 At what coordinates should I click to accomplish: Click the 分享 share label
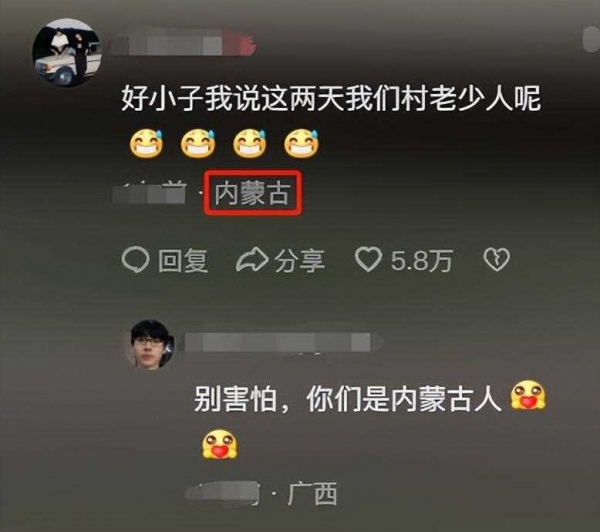point(300,261)
